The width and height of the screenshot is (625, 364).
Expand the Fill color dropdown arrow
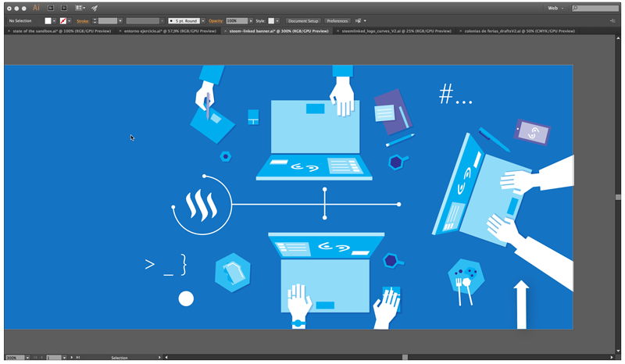click(54, 21)
